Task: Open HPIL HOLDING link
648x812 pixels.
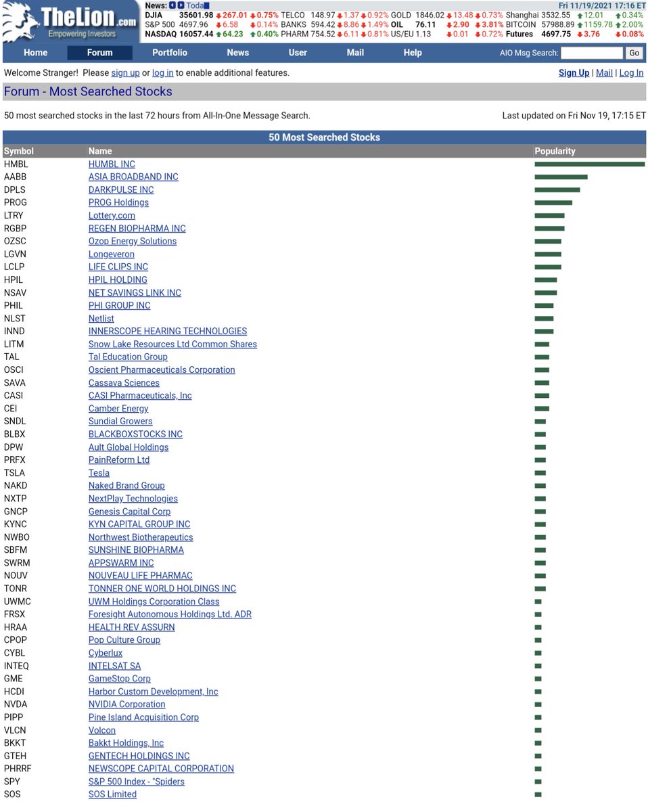Action: coord(118,280)
